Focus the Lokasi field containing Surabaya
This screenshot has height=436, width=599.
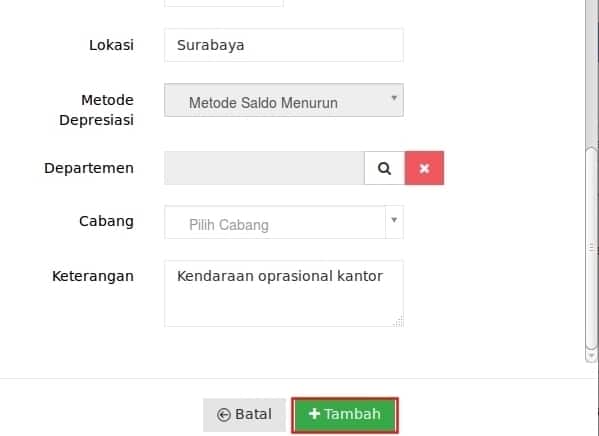[284, 45]
